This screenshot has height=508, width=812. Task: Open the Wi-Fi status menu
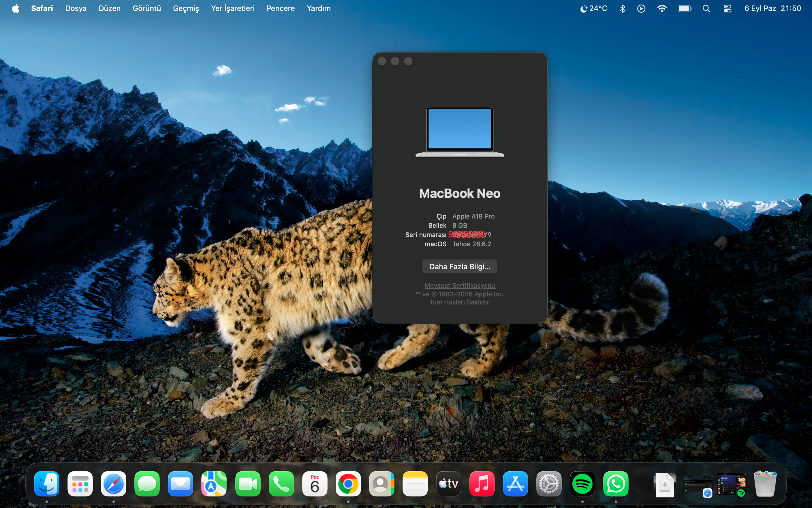(662, 8)
